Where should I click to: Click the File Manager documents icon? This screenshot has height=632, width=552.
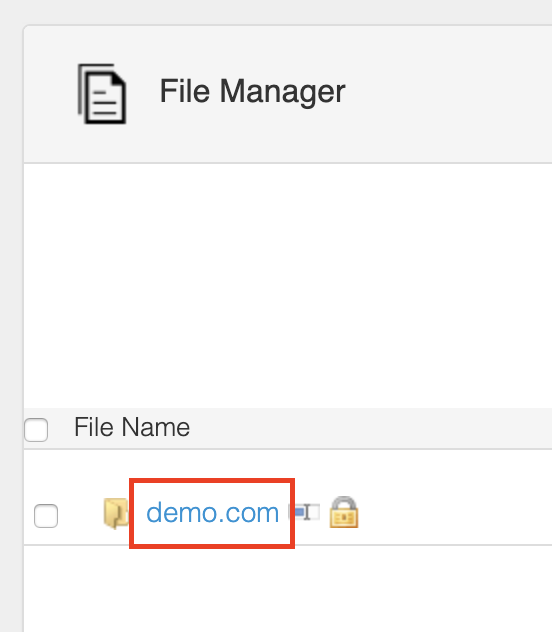click(102, 94)
